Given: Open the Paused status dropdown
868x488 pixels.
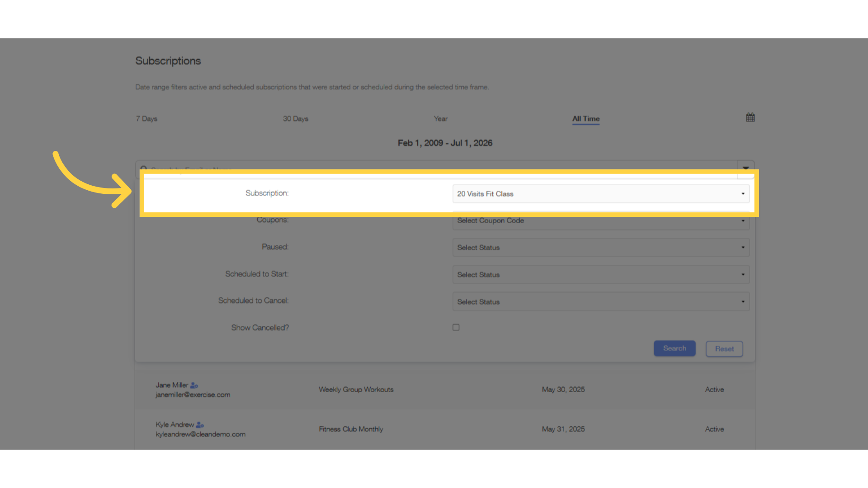Looking at the screenshot, I should [601, 248].
